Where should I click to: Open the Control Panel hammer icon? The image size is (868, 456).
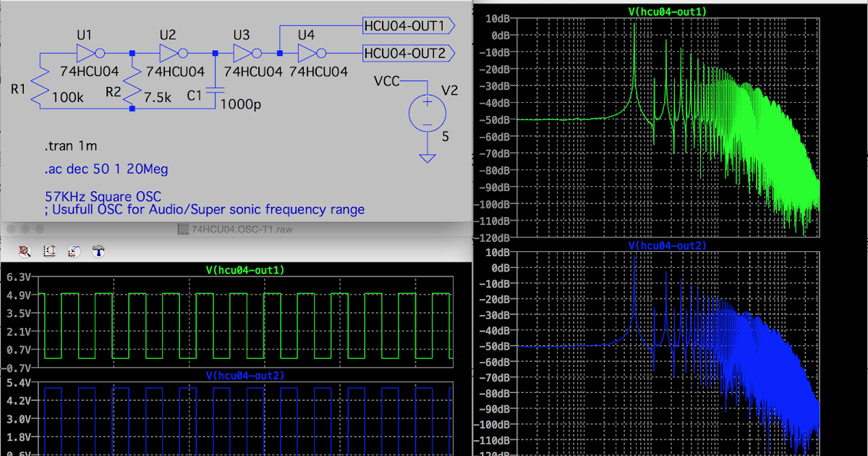click(x=98, y=251)
